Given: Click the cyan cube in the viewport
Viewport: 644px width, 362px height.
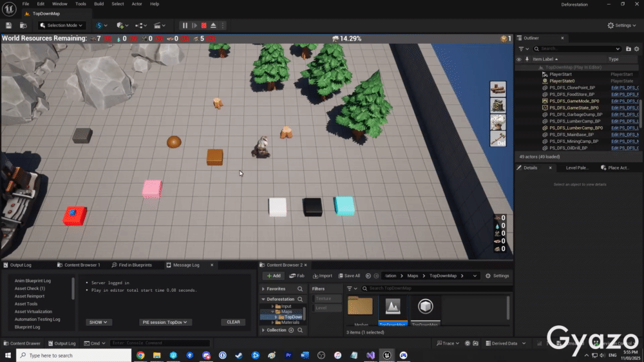Looking at the screenshot, I should click(345, 205).
